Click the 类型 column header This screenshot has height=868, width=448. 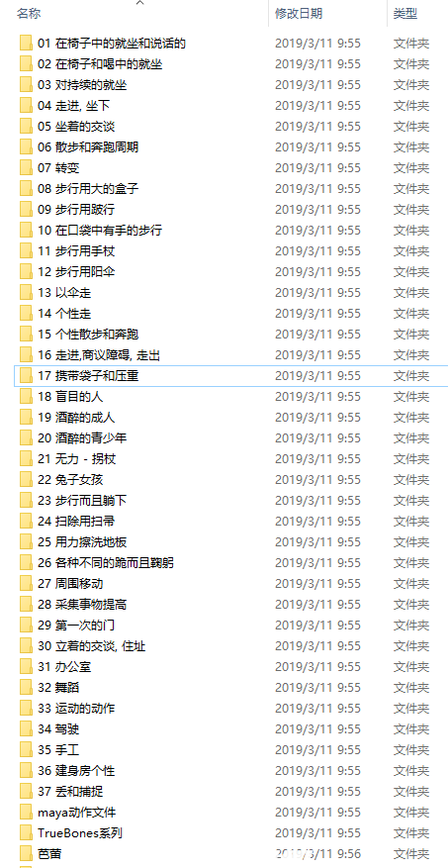(x=405, y=14)
